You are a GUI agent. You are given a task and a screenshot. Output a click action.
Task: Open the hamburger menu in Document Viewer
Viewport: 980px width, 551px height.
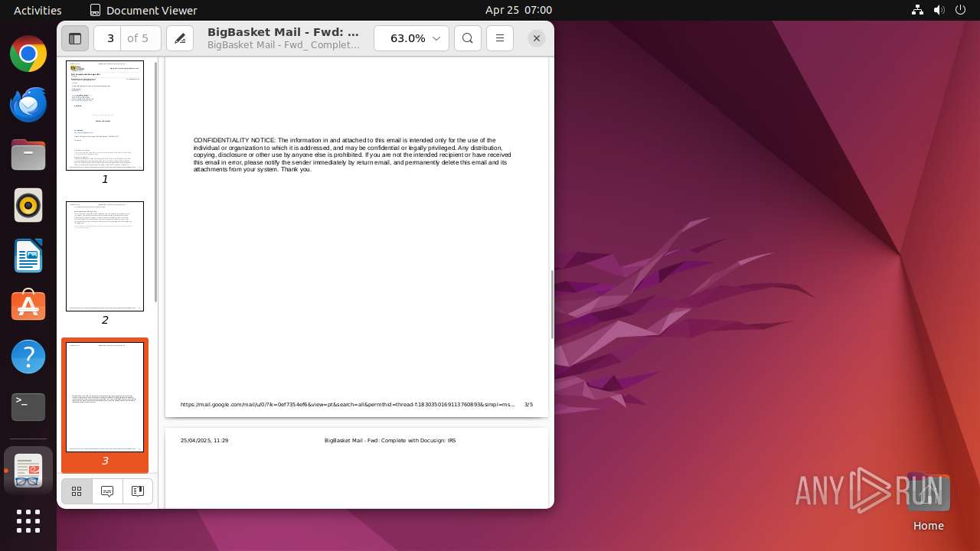tap(500, 38)
